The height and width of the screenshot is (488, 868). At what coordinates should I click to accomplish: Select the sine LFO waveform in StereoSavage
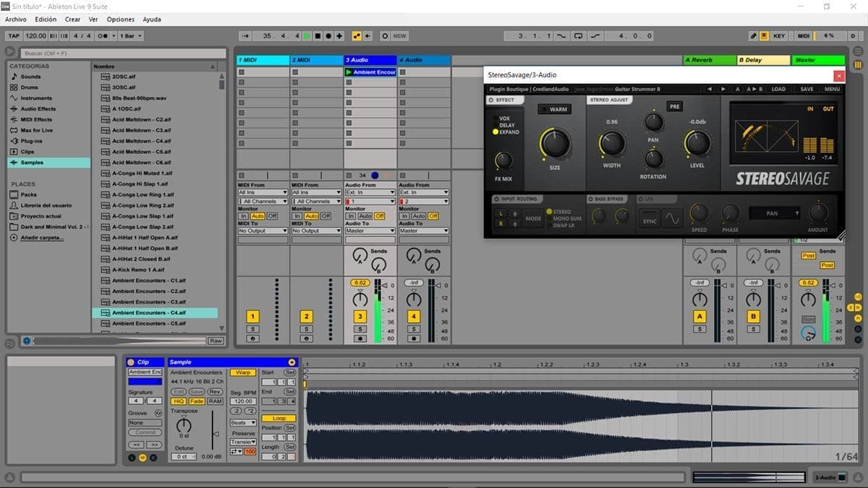coord(672,218)
